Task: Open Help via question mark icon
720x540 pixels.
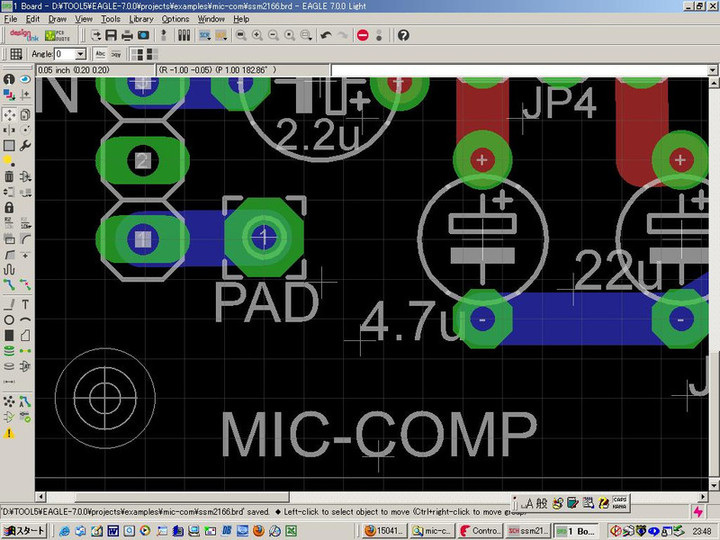Action: 403,35
